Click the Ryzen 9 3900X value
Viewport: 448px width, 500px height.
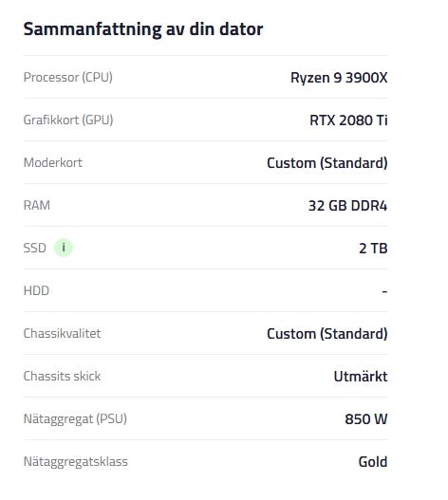click(339, 78)
